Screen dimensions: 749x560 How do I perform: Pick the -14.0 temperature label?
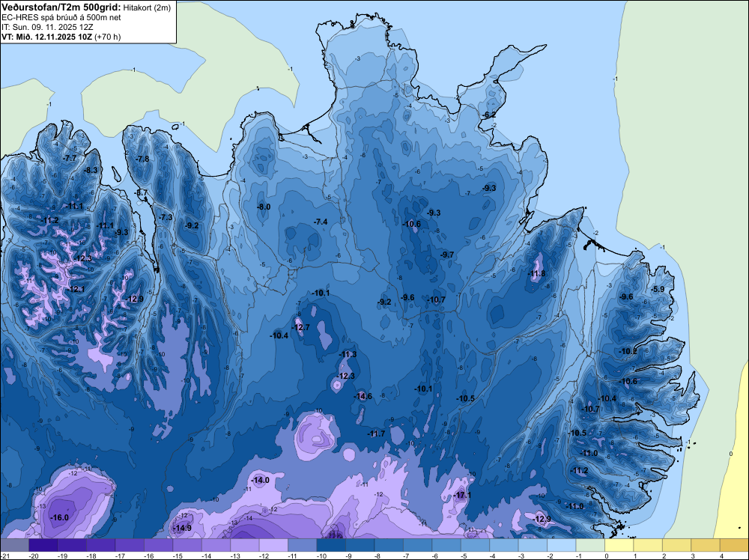(261, 481)
